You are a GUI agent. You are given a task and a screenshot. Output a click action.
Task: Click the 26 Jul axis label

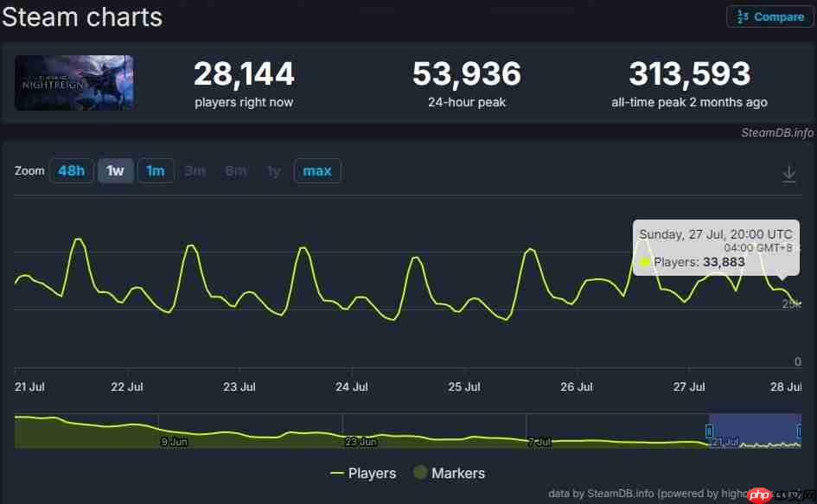[x=577, y=386]
